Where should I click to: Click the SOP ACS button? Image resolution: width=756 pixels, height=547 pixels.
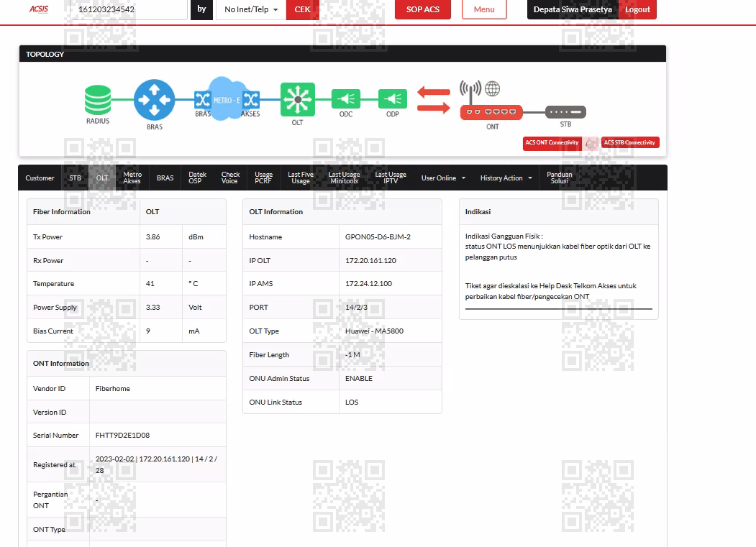[423, 9]
